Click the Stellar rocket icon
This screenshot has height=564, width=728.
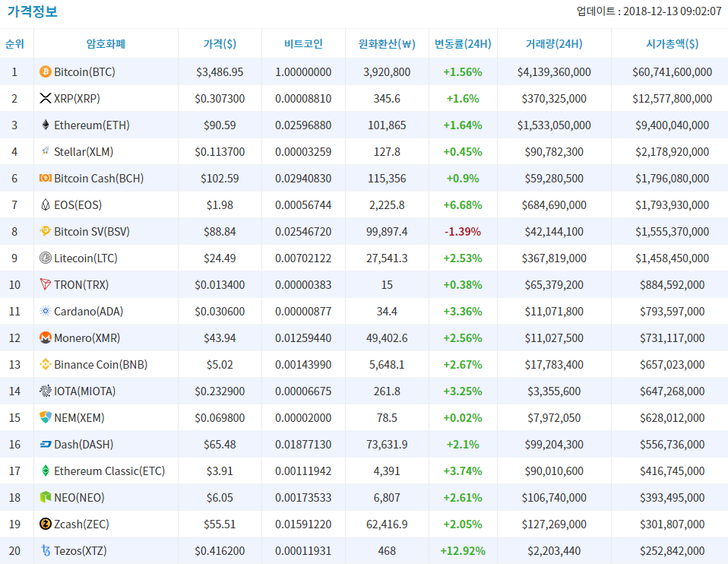click(45, 151)
